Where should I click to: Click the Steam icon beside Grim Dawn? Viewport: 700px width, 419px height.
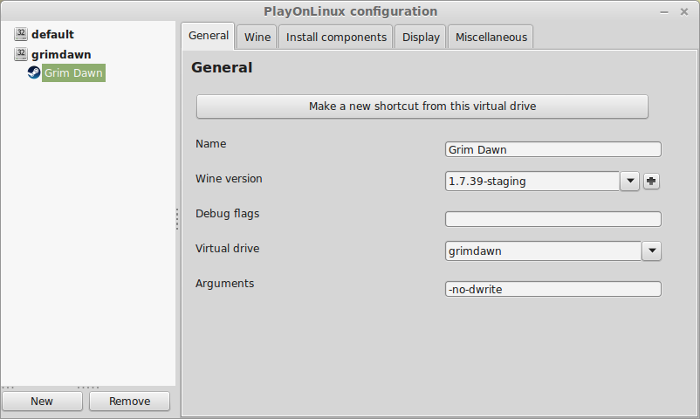coord(34,72)
